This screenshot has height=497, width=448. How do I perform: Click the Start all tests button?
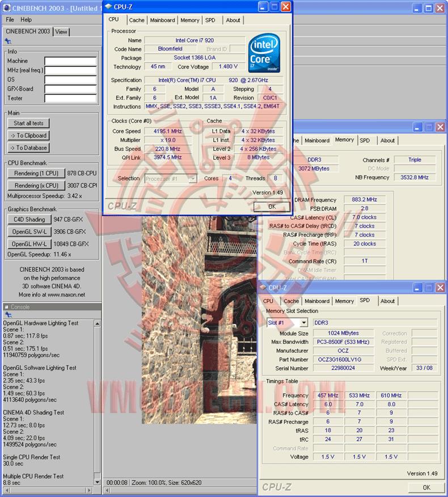click(28, 123)
